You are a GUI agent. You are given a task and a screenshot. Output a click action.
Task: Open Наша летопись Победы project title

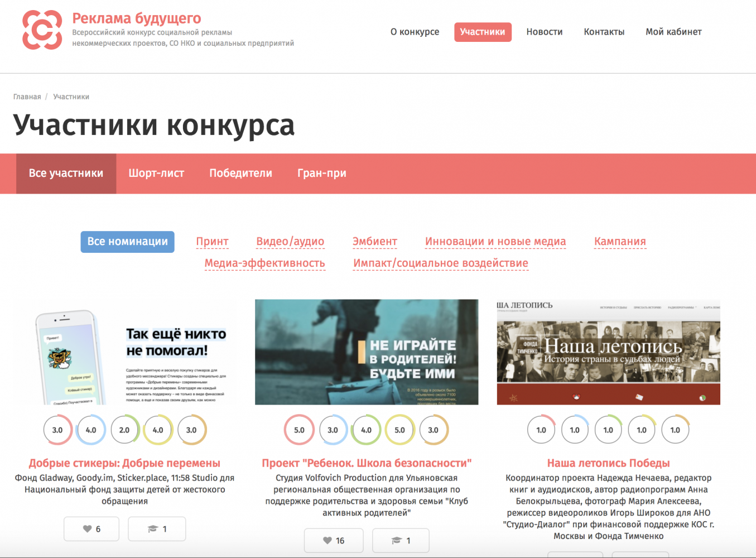tap(608, 463)
